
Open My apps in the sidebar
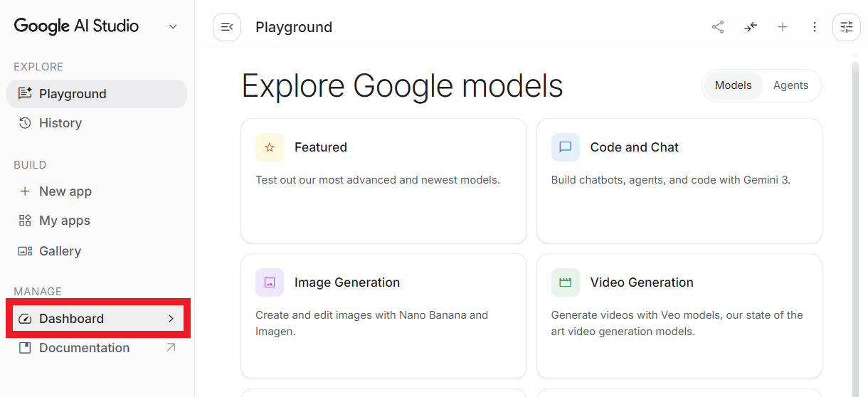click(97, 221)
